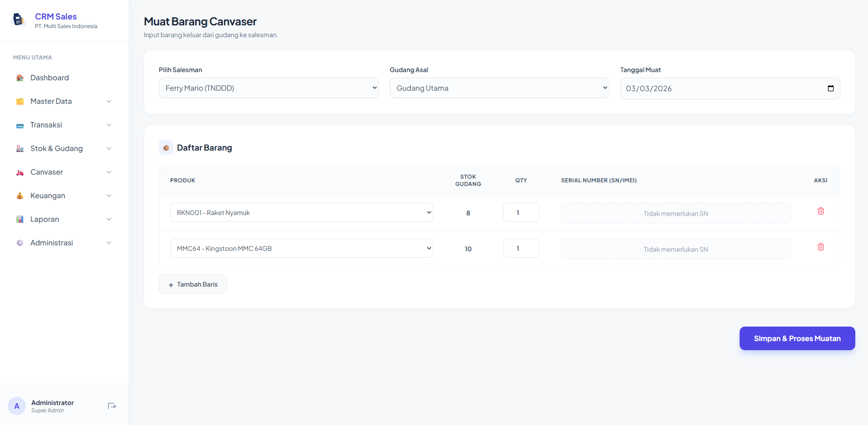Open the Pilih Salesman dropdown
Image resolution: width=868 pixels, height=425 pixels.
269,88
